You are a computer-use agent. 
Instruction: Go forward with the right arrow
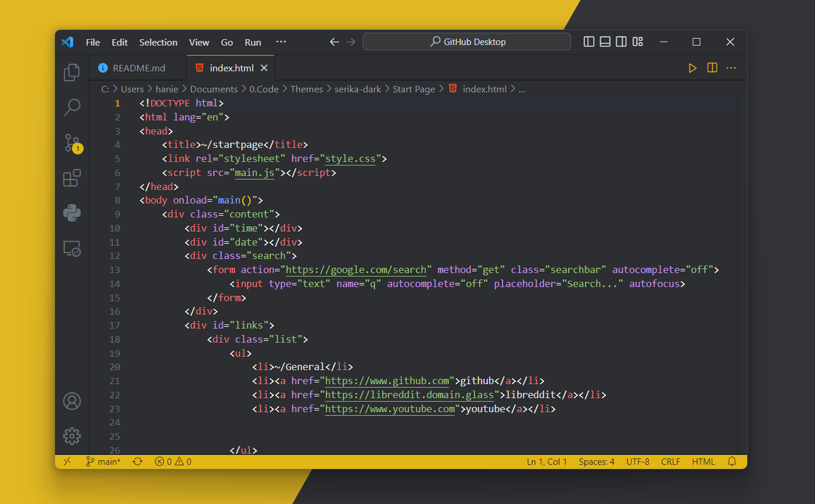click(x=350, y=42)
